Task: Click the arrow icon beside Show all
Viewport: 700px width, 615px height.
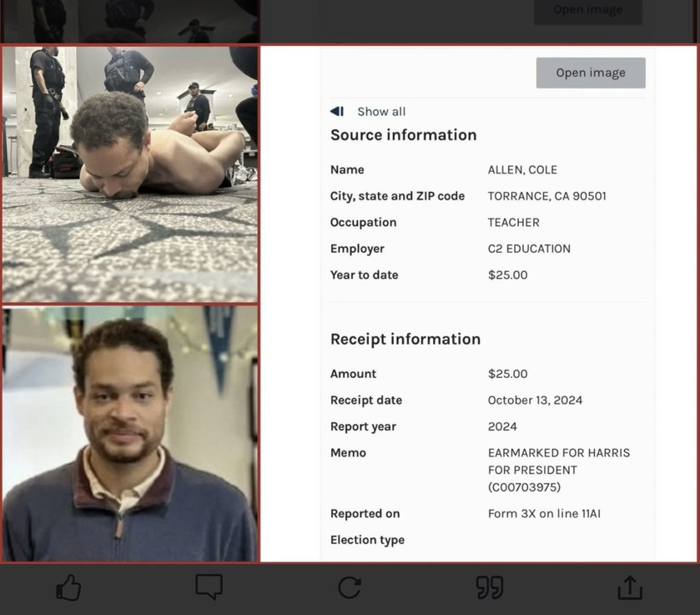Action: pos(337,112)
